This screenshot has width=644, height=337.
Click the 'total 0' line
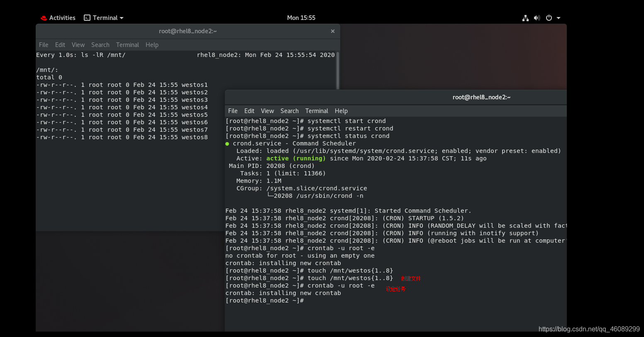[x=49, y=77]
